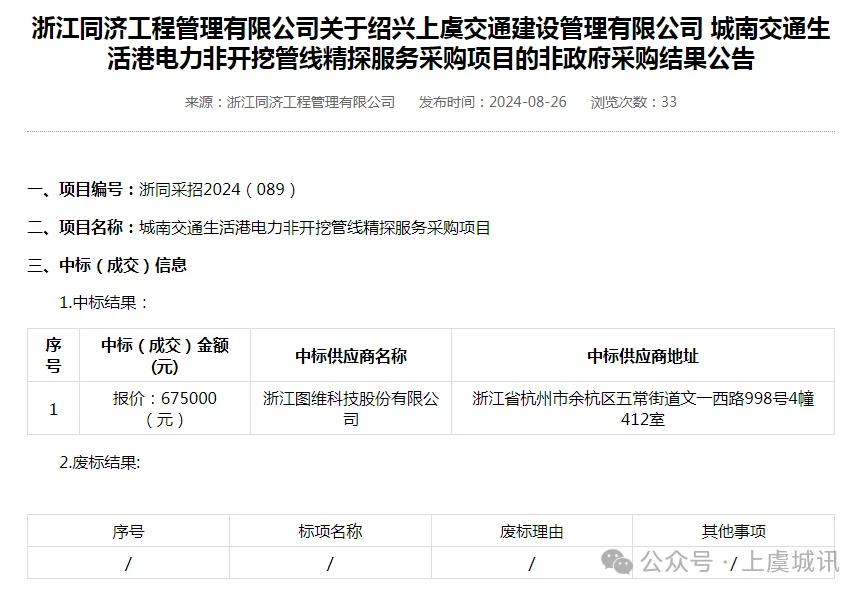Click table header 中标供应商地址
Image resolution: width=867 pixels, height=596 pixels.
(x=643, y=355)
